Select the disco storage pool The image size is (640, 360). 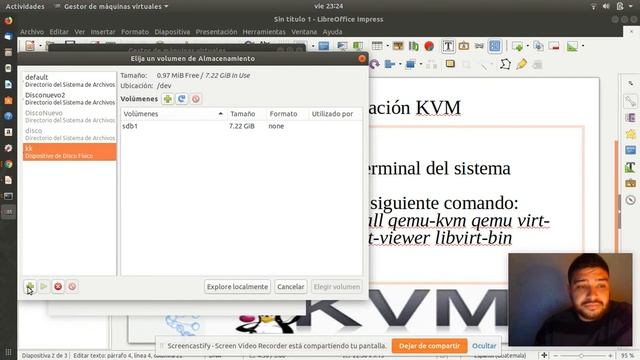point(69,134)
